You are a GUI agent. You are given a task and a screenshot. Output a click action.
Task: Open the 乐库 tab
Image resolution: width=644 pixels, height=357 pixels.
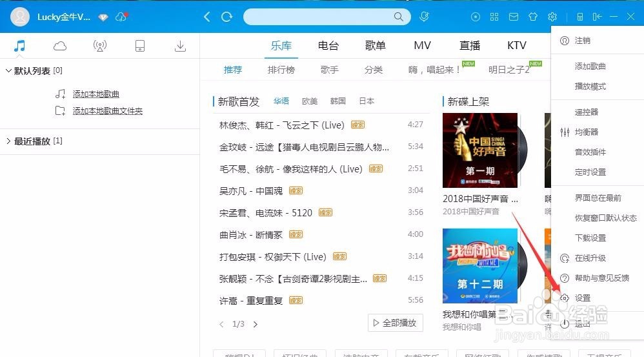pyautogui.click(x=281, y=46)
